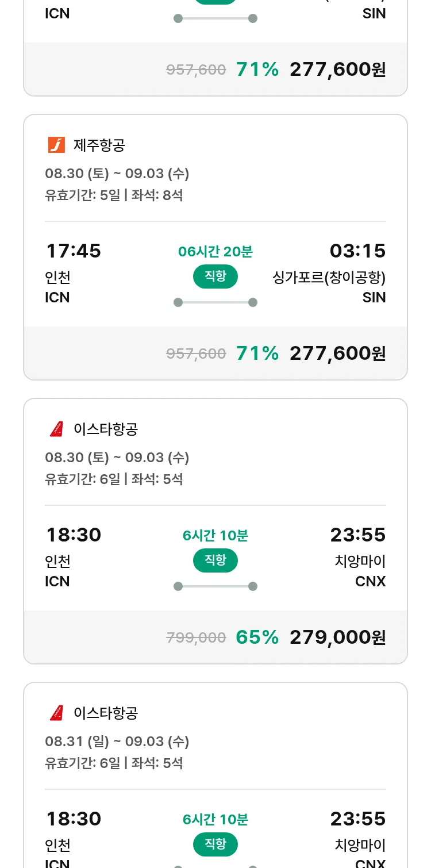Tap the 직항 badge on the Jeju Air flight
The image size is (431, 868).
coord(215,276)
